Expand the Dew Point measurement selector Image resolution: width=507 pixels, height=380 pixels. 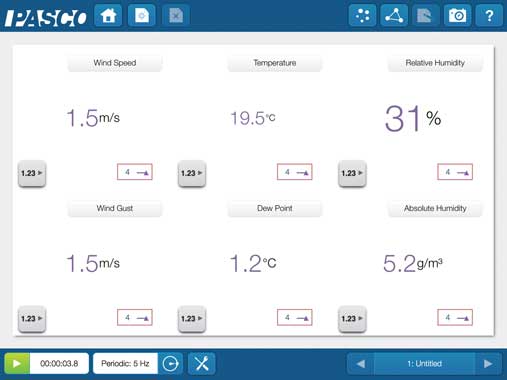coord(275,208)
